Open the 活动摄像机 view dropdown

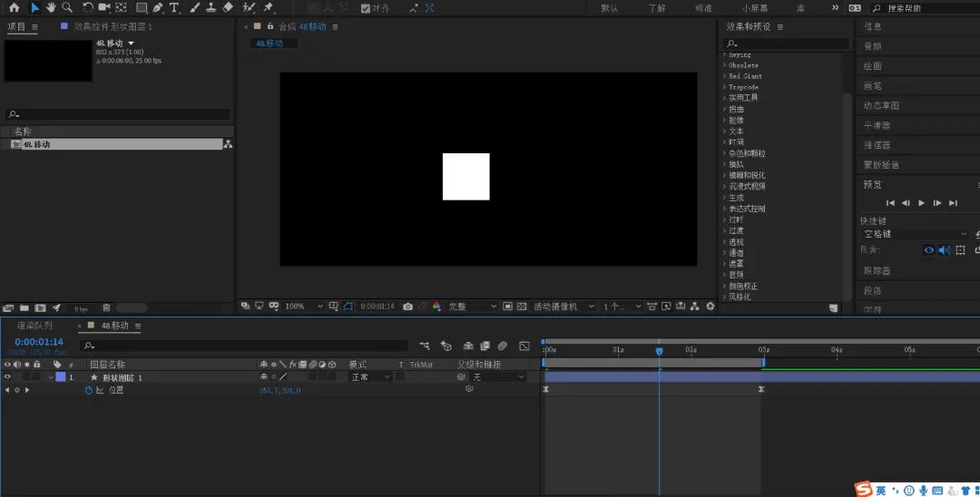pos(563,307)
